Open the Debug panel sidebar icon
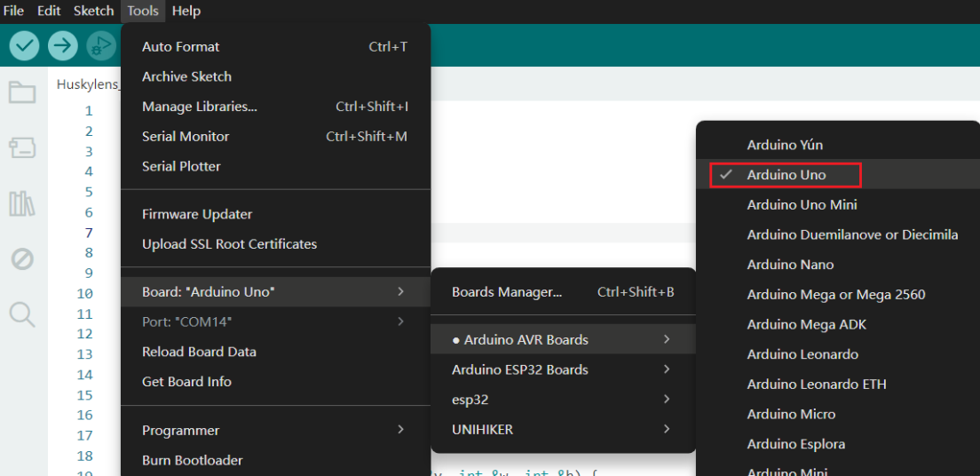The width and height of the screenshot is (980, 476). point(22,258)
